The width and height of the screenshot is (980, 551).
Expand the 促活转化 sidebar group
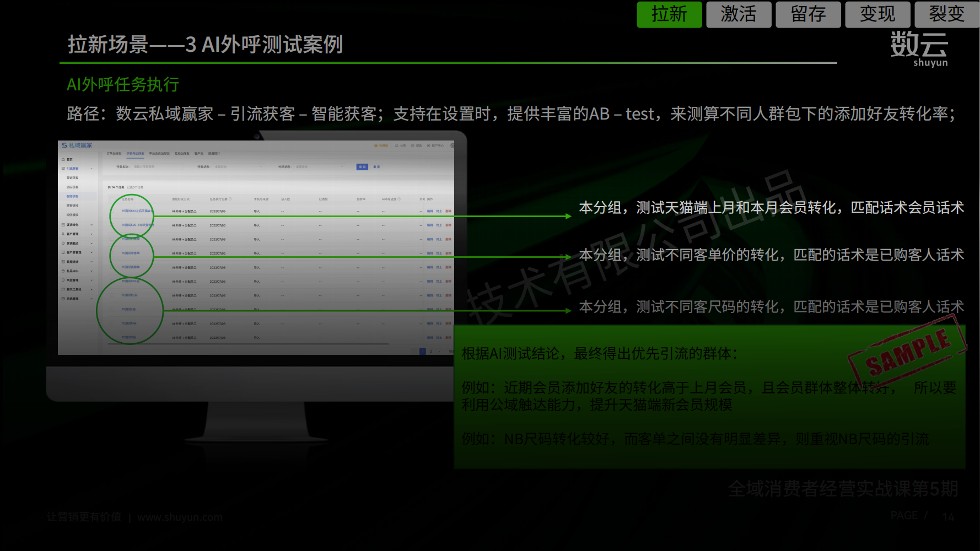pyautogui.click(x=91, y=225)
